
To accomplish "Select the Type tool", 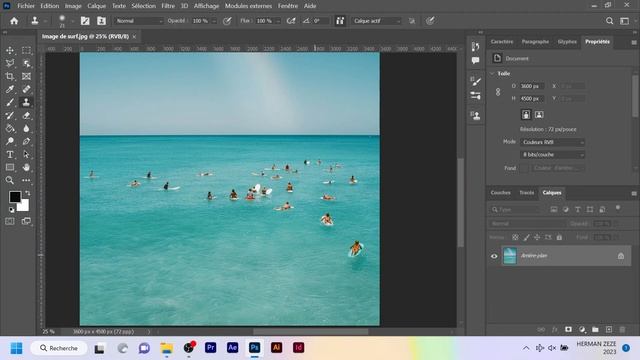I will [x=10, y=155].
